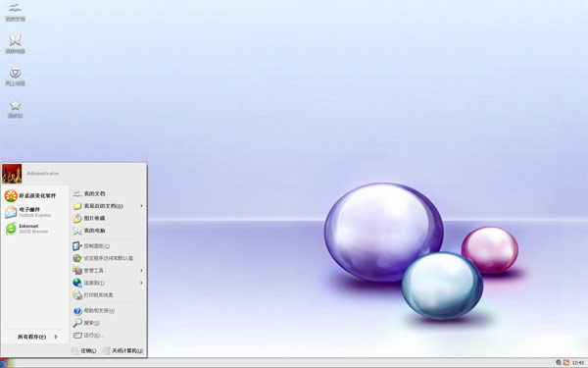588x368 pixels.
Task: Click the Administrator chess avatar picture
Action: [x=12, y=174]
